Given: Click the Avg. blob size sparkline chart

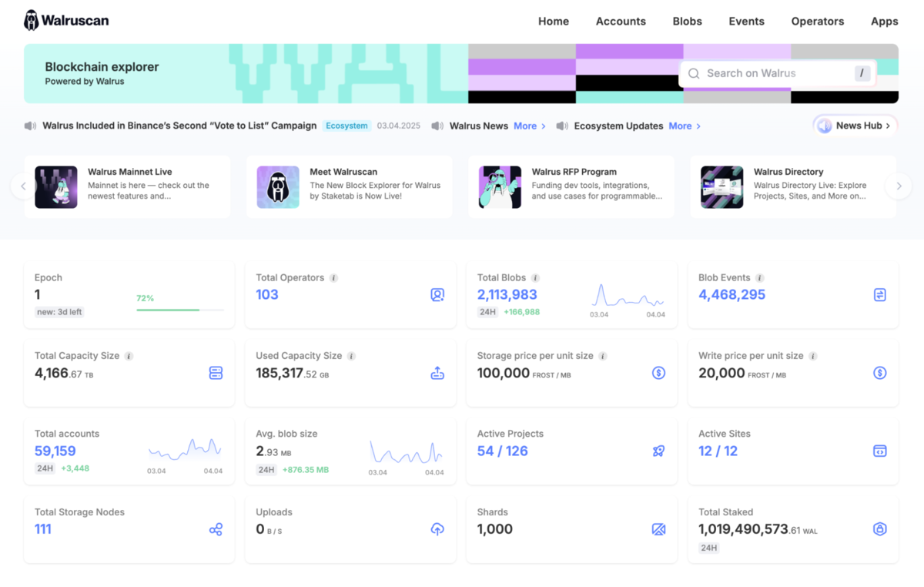Looking at the screenshot, I should (407, 451).
